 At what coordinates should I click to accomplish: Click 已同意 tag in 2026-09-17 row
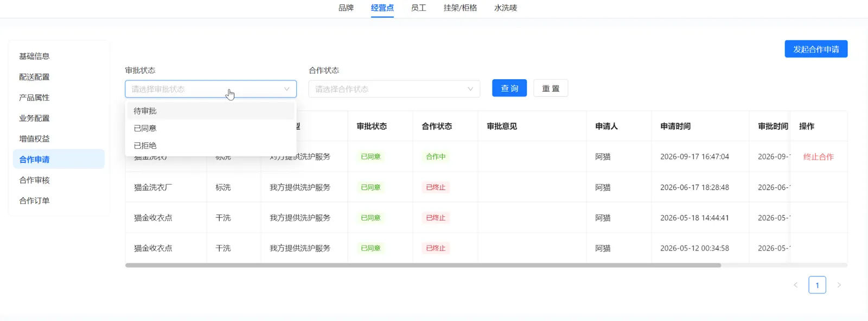click(371, 156)
